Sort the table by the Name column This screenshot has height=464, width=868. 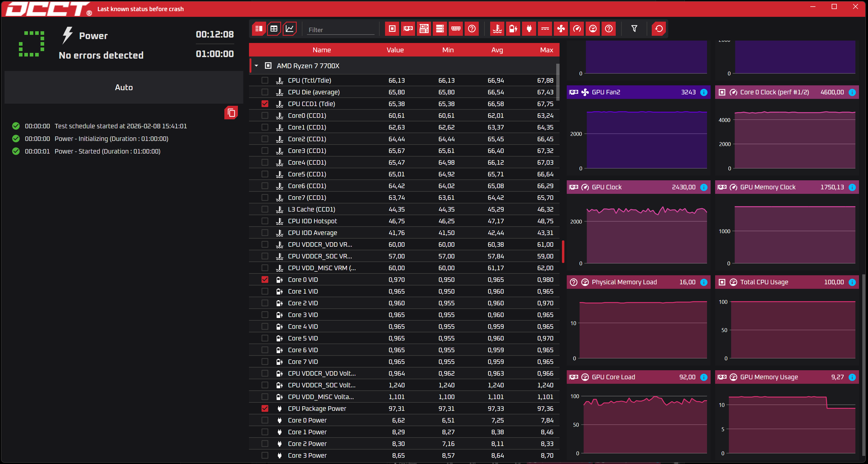[x=321, y=50]
